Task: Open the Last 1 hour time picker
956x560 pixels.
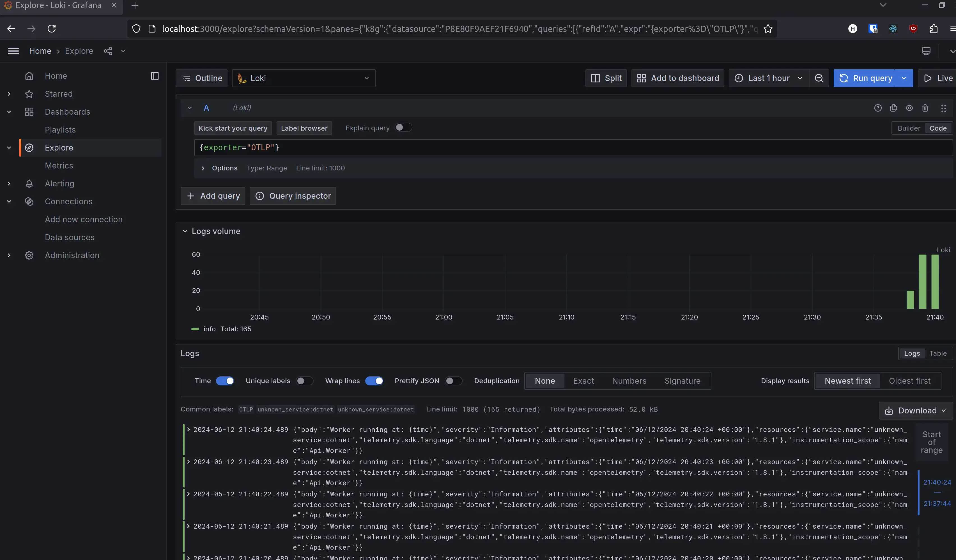Action: tap(769, 78)
